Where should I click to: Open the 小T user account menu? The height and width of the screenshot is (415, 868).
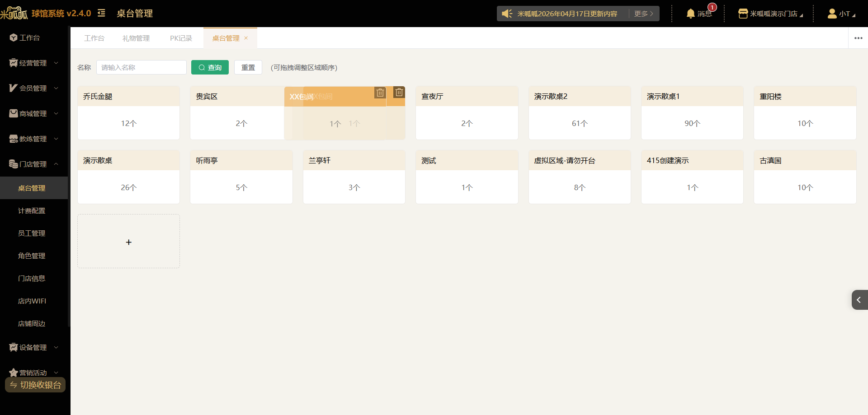click(x=841, y=14)
